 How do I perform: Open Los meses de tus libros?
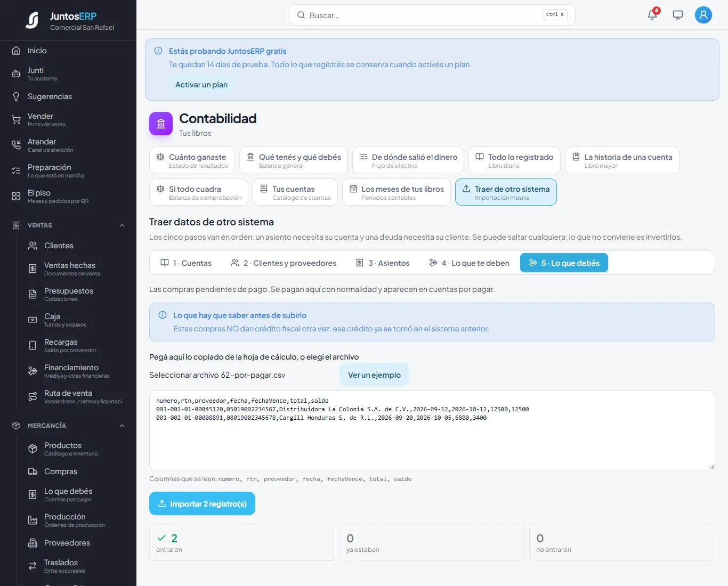click(x=397, y=192)
